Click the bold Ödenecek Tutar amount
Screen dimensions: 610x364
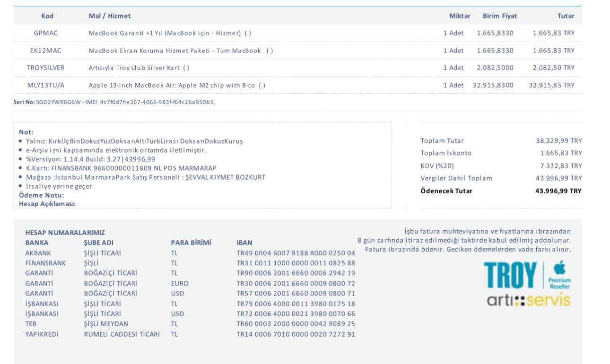tap(558, 191)
